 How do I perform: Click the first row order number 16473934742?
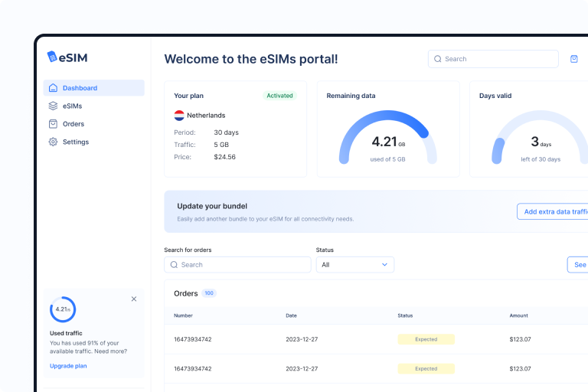click(x=193, y=339)
